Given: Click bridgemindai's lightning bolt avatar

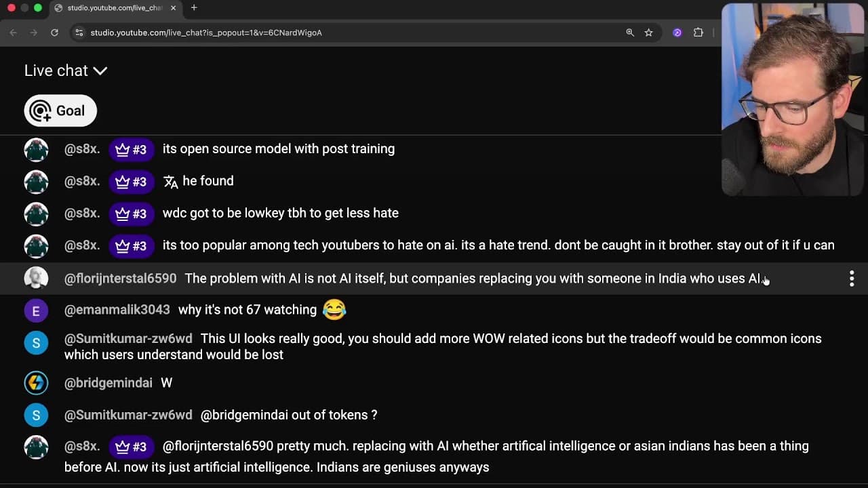Looking at the screenshot, I should 36,383.
